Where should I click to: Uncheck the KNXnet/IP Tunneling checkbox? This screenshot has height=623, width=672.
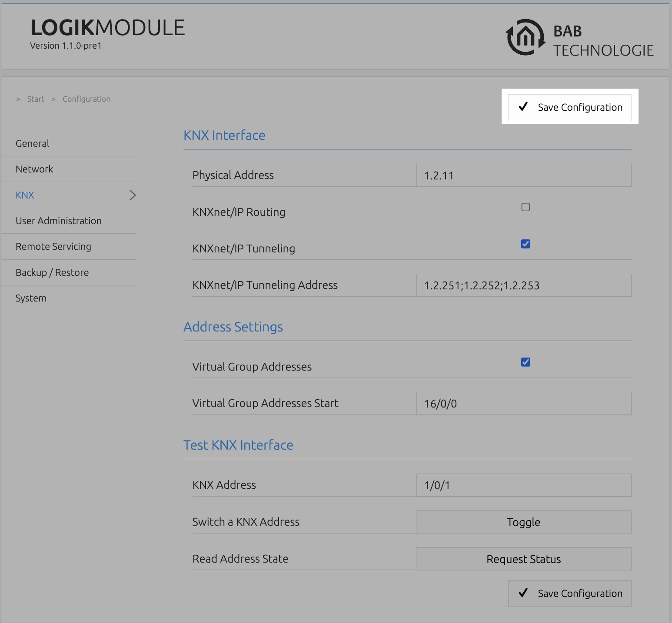[x=526, y=244]
